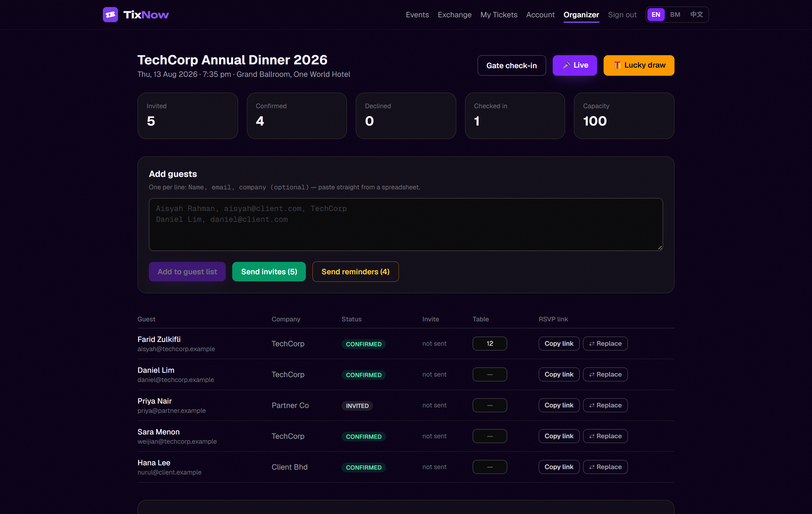Click Daniel Lim's table field
The image size is (812, 514).
click(490, 374)
